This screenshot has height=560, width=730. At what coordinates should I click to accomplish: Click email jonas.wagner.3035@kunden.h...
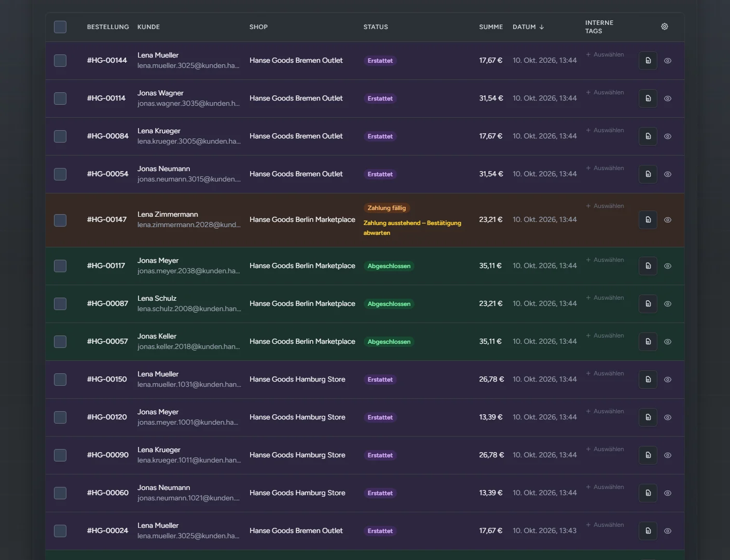click(188, 103)
